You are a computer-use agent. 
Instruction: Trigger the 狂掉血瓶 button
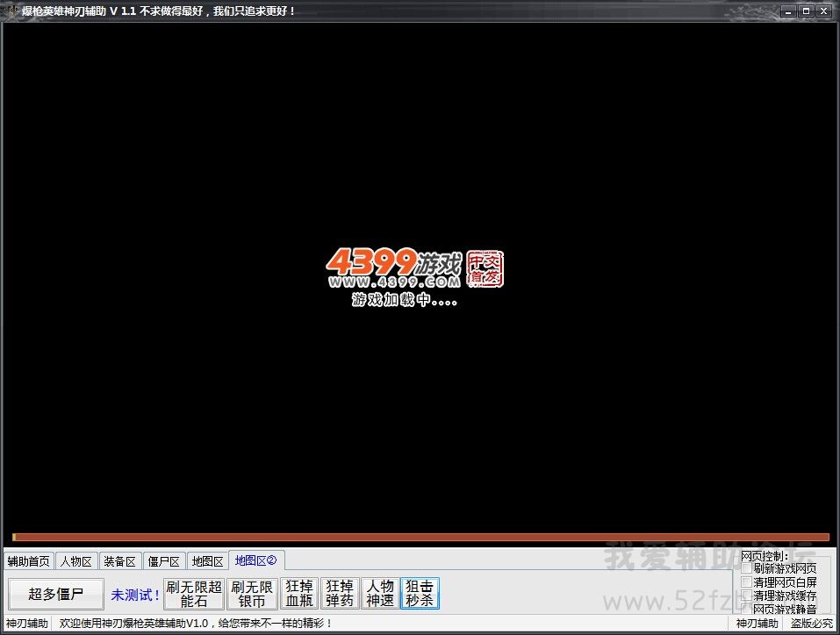click(299, 594)
